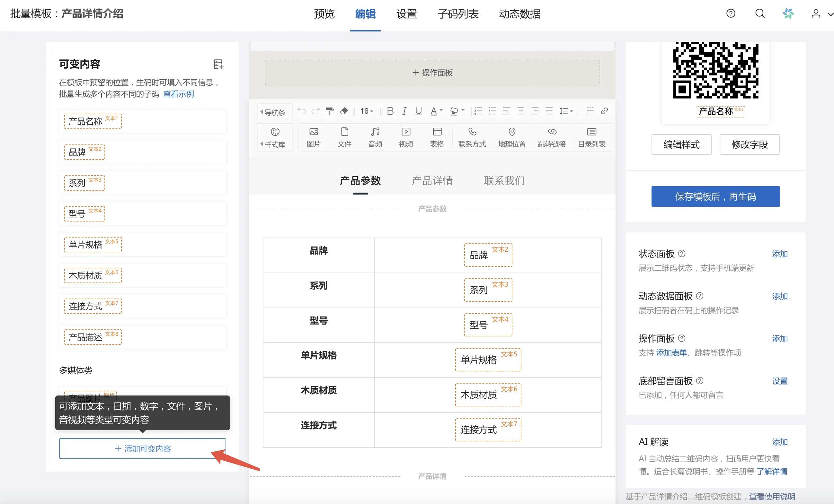This screenshot has height=504, width=834.
Task: Open the font size 16 dropdown
Action: pyautogui.click(x=367, y=111)
